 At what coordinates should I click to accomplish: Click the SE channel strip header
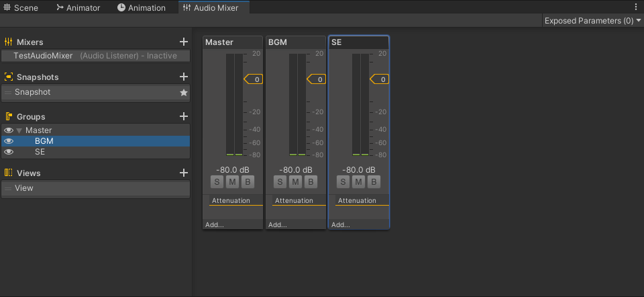(358, 42)
